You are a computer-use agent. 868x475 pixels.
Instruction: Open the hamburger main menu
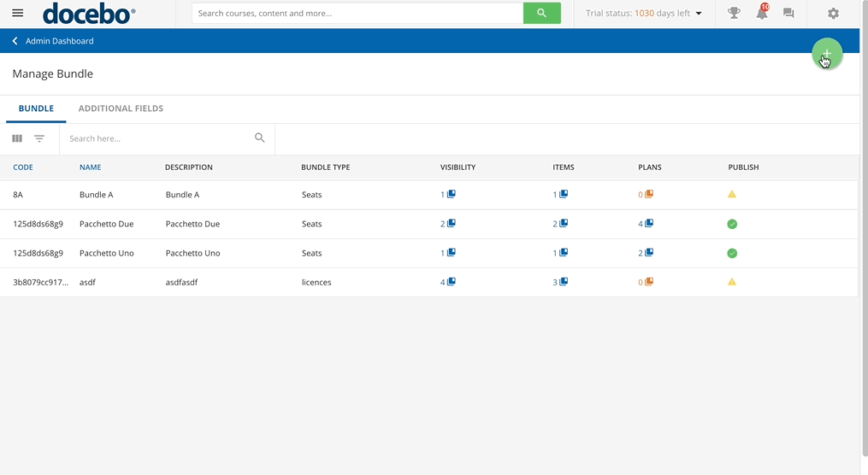tap(17, 14)
